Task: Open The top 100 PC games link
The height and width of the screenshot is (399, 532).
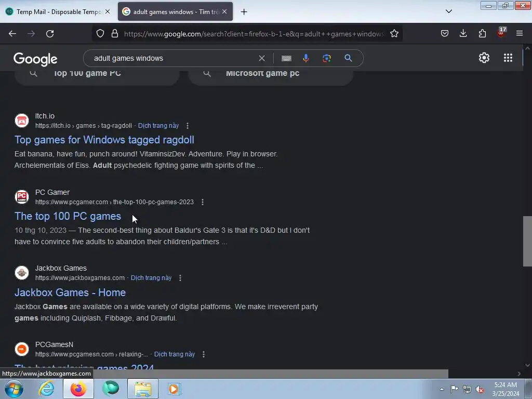Action: click(x=68, y=216)
